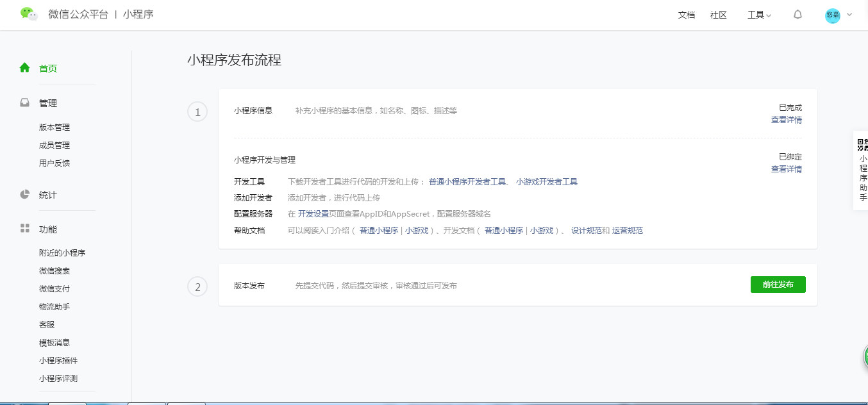Open the 普通小程序开发者工具 link

tap(467, 182)
